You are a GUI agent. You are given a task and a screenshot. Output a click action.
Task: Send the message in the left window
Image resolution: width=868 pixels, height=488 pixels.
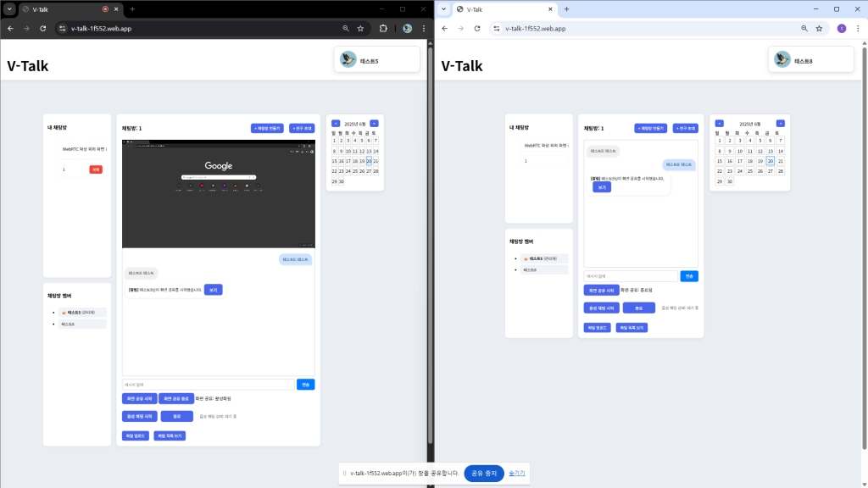click(x=305, y=385)
